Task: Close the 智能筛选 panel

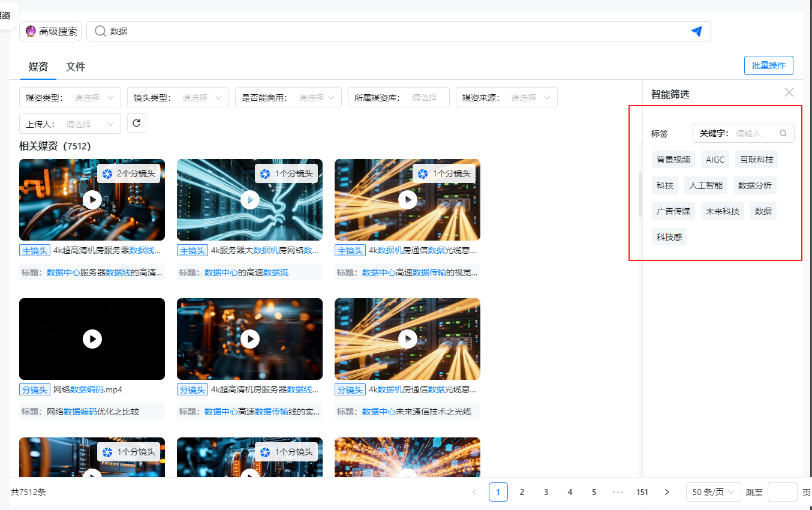Action: [789, 92]
